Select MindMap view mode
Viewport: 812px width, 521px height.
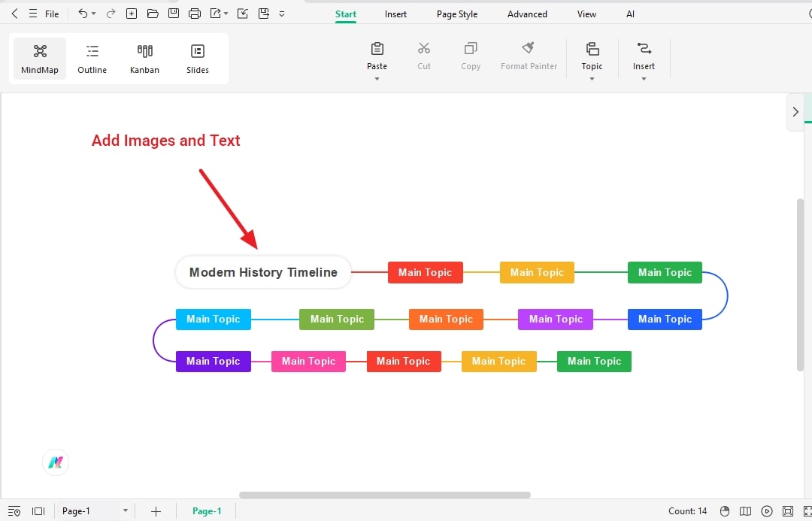[x=40, y=59]
